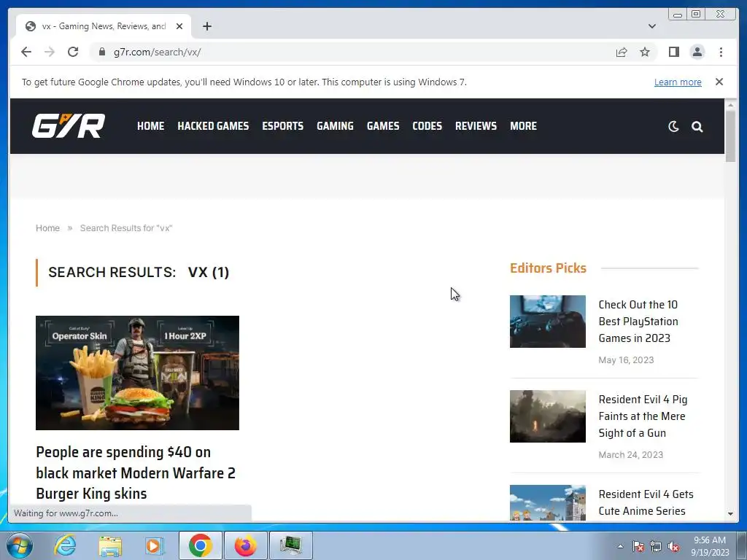
Task: Click the browser forward arrow
Action: coord(50,52)
